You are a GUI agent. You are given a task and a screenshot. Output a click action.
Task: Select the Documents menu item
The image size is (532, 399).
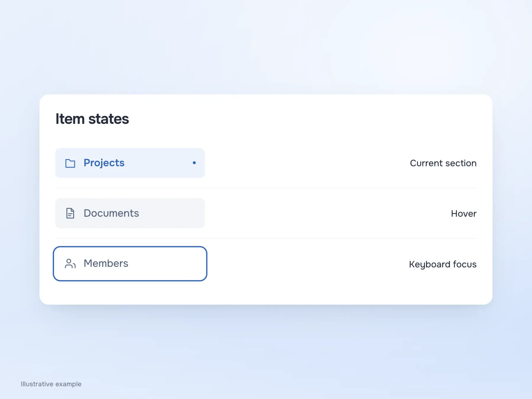click(130, 213)
